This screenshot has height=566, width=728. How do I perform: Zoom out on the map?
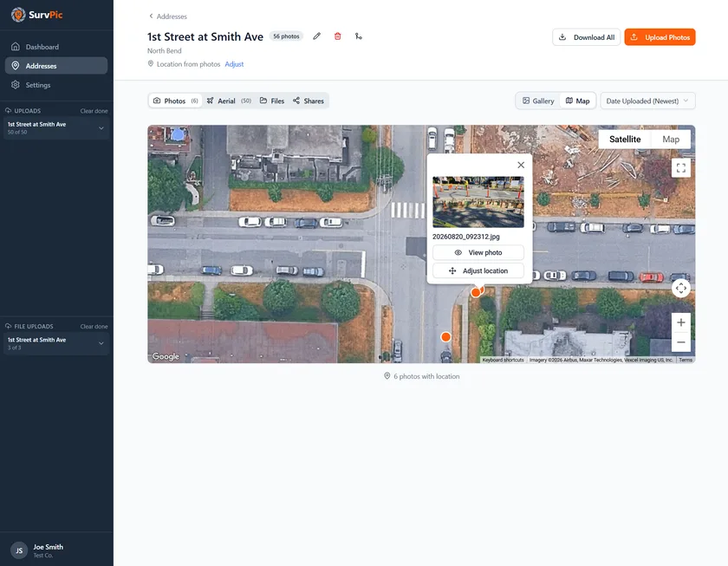680,342
